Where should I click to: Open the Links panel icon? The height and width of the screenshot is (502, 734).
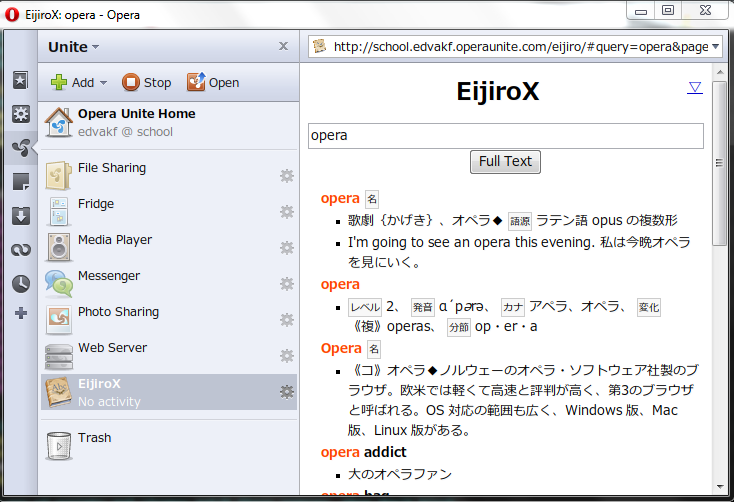coord(20,250)
